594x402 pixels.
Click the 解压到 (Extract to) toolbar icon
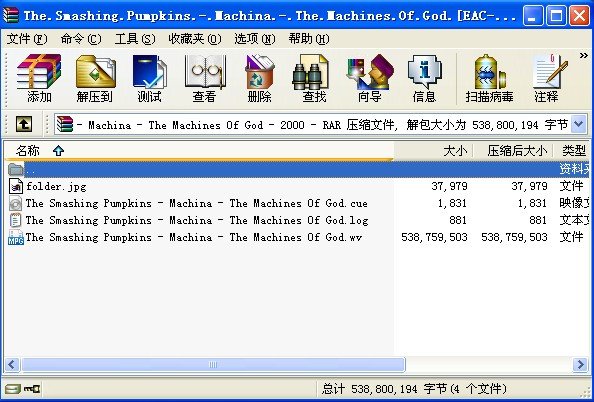point(95,78)
